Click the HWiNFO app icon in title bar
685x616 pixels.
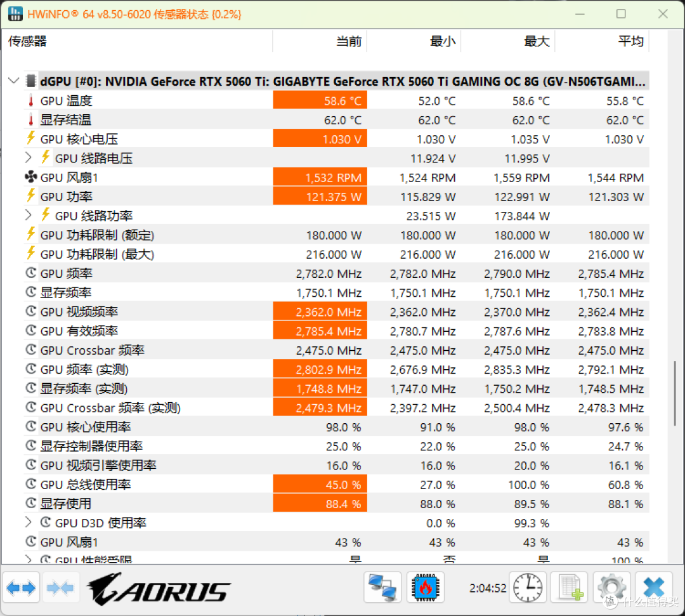click(15, 14)
